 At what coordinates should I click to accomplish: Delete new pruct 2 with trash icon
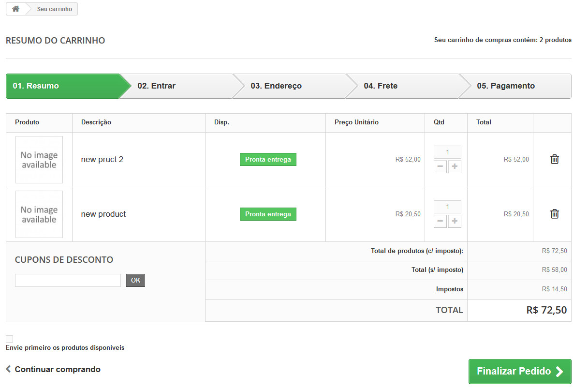555,159
